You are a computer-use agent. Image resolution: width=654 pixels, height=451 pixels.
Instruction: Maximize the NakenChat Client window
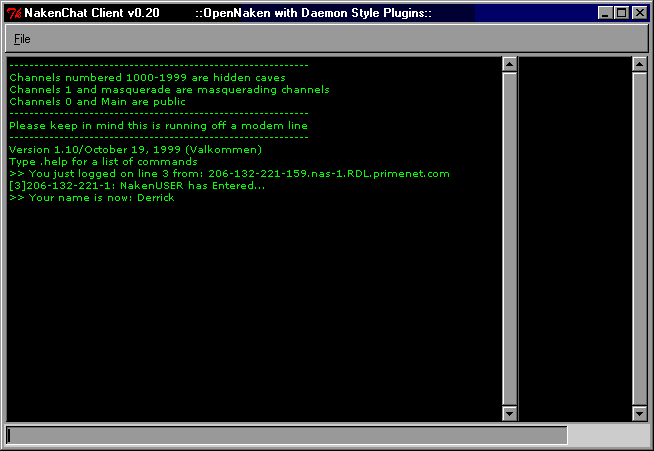[621, 13]
